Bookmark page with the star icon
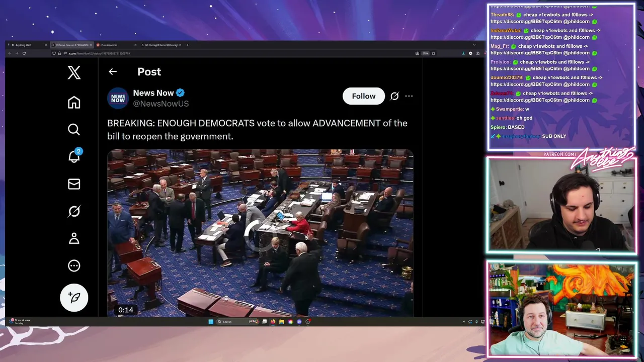 pos(433,53)
